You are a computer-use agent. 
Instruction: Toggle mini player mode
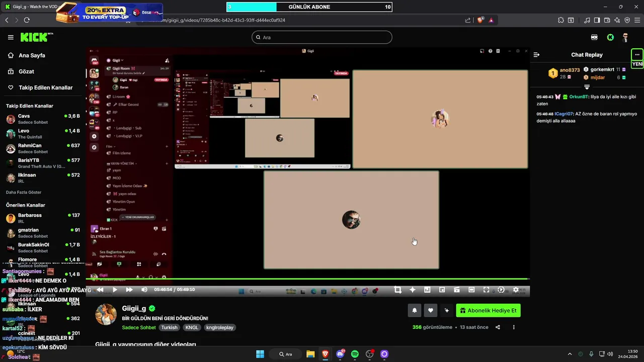pyautogui.click(x=457, y=290)
